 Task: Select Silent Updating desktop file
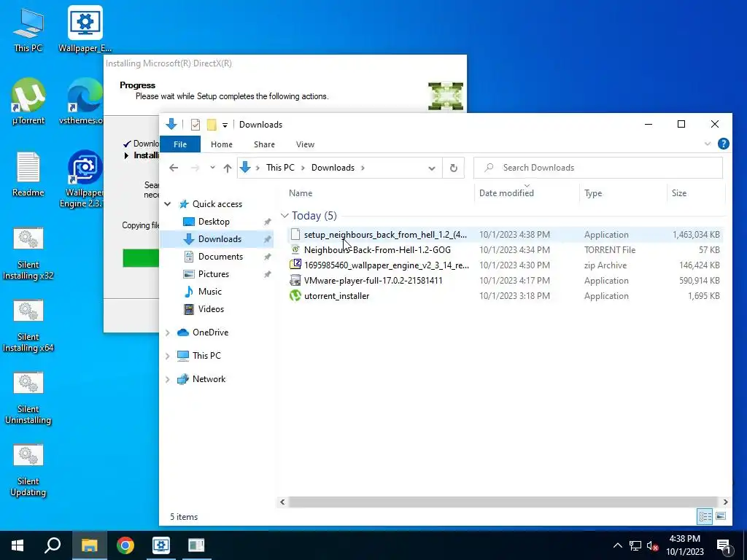tap(28, 471)
